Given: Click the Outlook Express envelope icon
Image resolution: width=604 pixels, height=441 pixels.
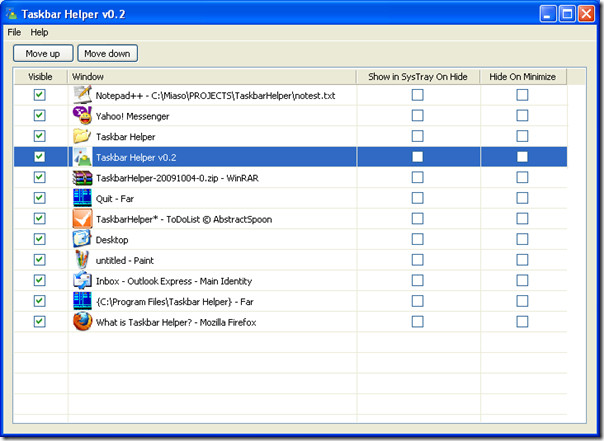Looking at the screenshot, I should pos(82,280).
